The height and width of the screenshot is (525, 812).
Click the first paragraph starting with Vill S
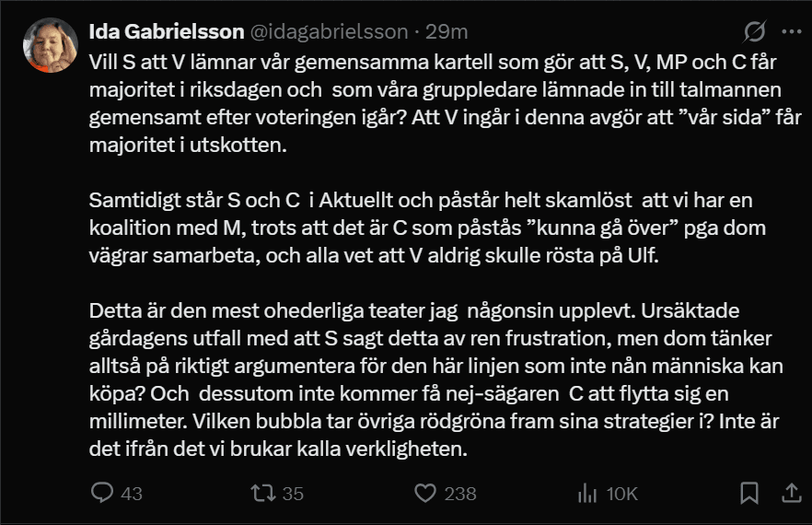[x=445, y=104]
